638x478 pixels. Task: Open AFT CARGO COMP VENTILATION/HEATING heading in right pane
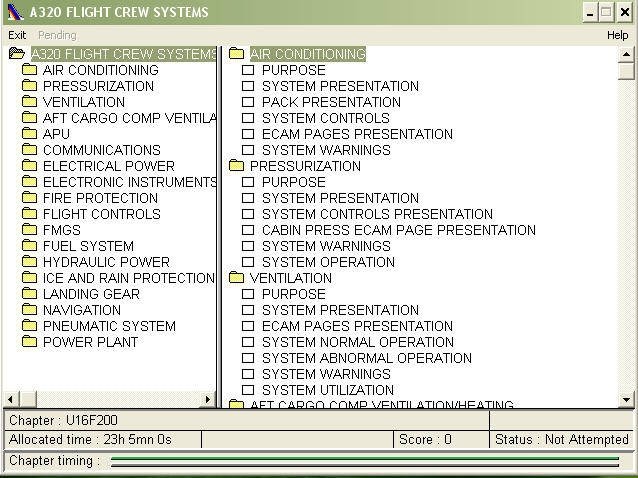pyautogui.click(x=381, y=404)
